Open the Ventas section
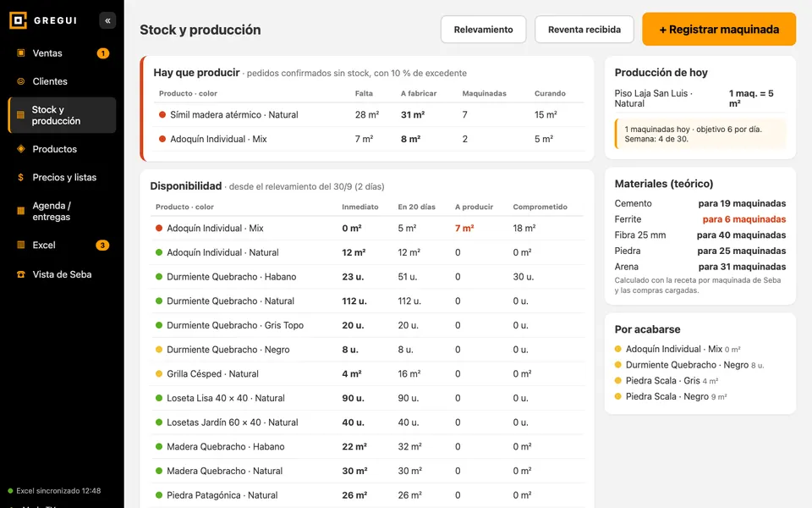 click(62, 52)
